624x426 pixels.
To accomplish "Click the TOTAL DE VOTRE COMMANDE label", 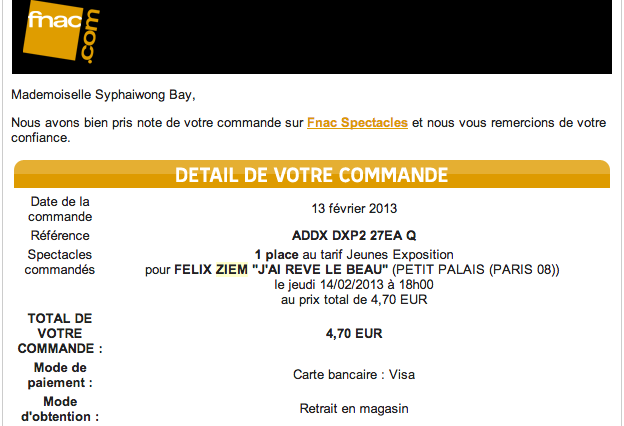I will [60, 333].
